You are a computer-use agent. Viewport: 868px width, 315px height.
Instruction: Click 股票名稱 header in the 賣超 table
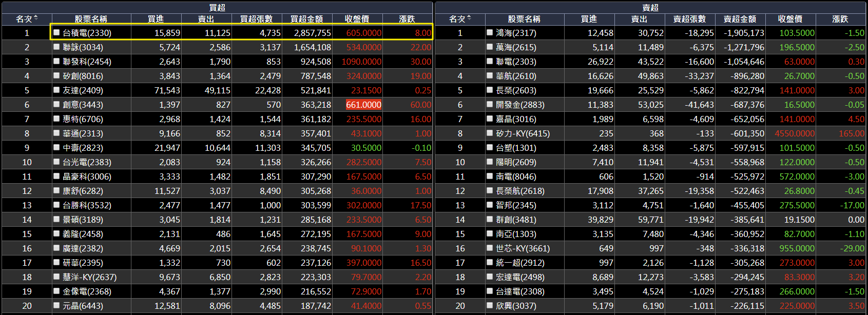coord(524,19)
